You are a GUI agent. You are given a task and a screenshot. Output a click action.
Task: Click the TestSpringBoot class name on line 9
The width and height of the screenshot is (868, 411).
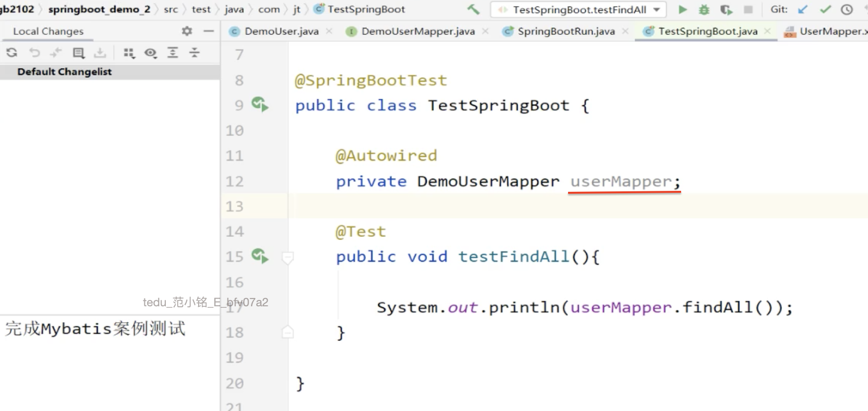(499, 106)
